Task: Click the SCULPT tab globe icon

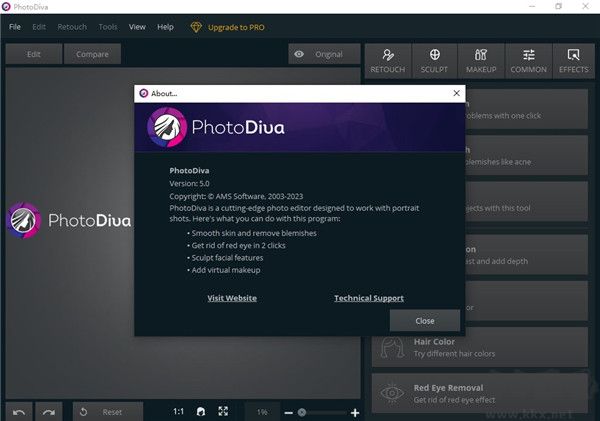Action: coord(434,55)
